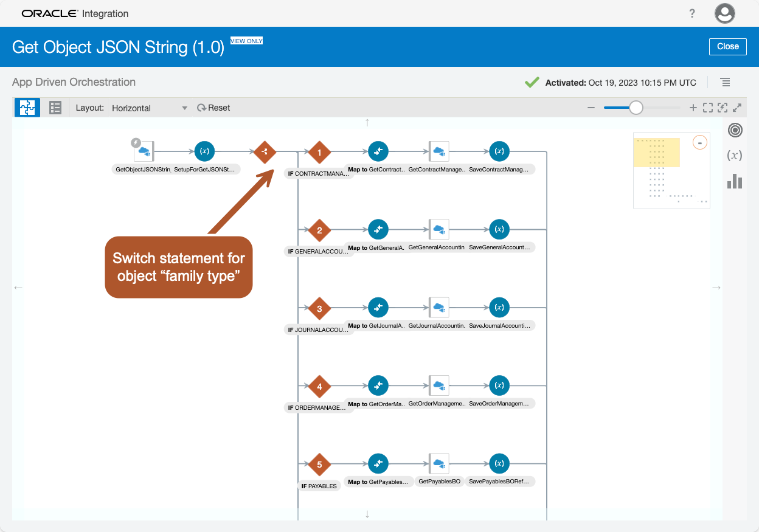759x532 pixels.
Task: Select the Map to GetOrderMa mapper node
Action: [x=378, y=385]
